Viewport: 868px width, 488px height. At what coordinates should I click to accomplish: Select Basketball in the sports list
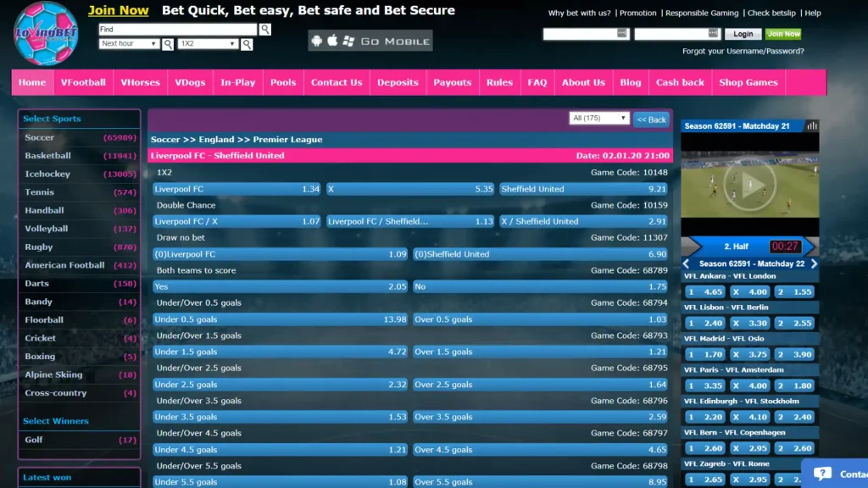tap(80, 156)
